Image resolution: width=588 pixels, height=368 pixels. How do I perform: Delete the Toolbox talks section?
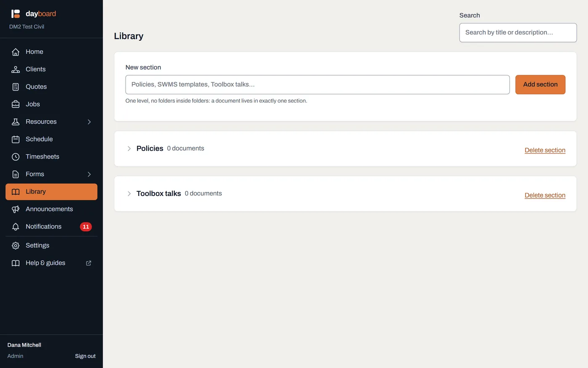click(x=545, y=195)
